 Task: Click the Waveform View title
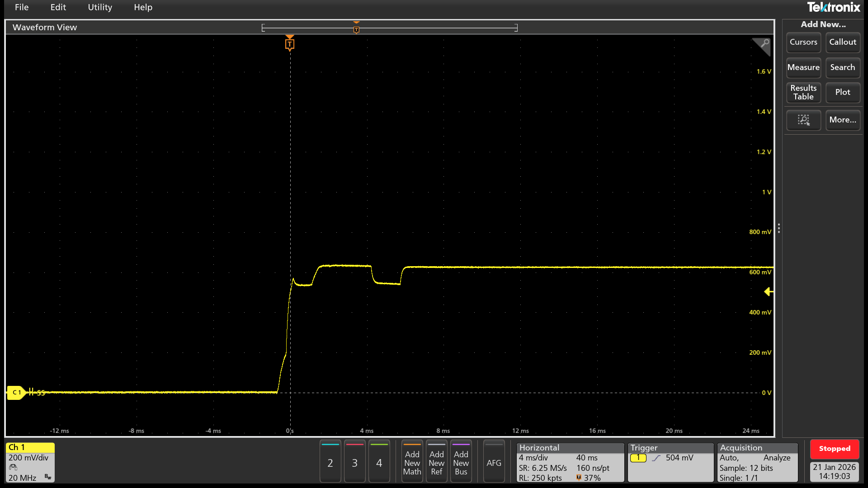pos(45,28)
